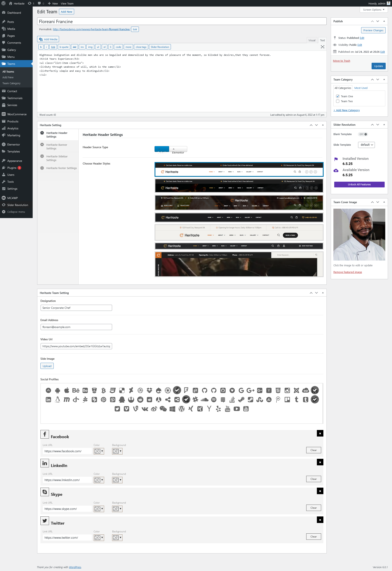Expand the Screen Options panel
Screen dimensions: 392x571
pyautogui.click(x=373, y=10)
